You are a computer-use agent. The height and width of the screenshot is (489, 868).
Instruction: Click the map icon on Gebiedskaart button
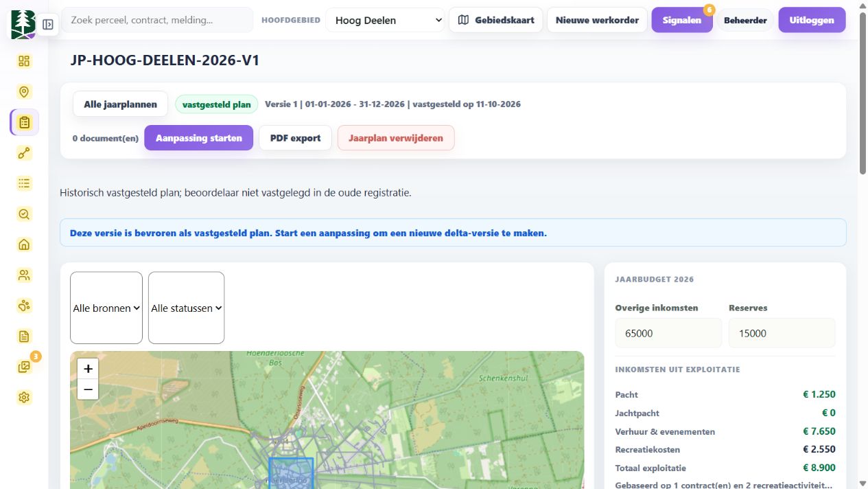(x=464, y=20)
